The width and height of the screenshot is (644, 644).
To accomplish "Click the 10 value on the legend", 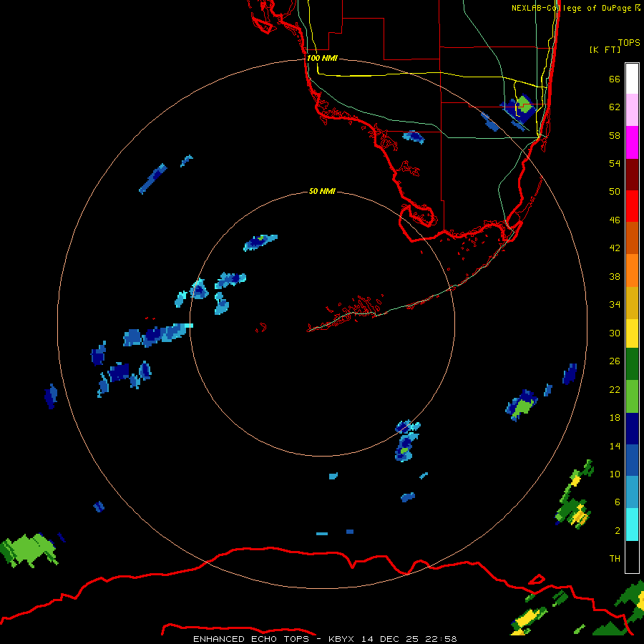I will tap(615, 474).
